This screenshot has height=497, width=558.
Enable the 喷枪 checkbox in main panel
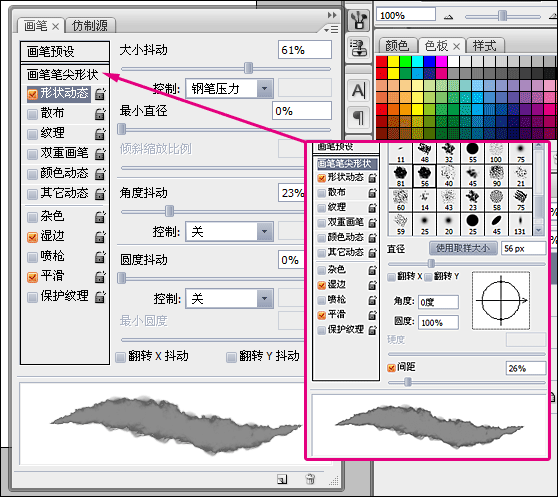tap(32, 257)
